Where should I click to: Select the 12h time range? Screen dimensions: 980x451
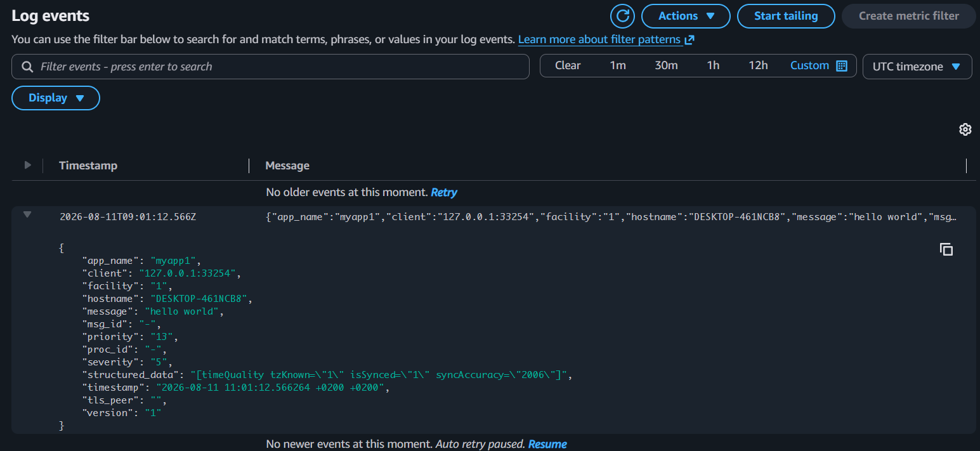tap(758, 65)
